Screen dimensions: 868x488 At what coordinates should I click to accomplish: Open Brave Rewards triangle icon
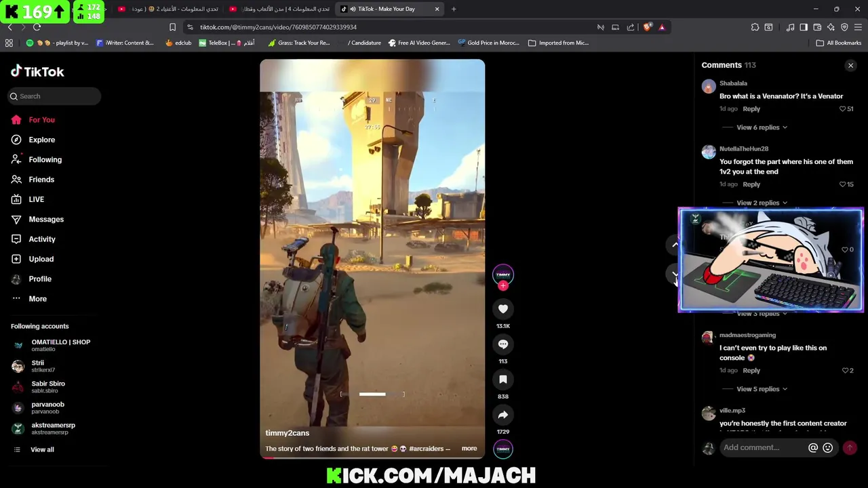[x=662, y=27]
